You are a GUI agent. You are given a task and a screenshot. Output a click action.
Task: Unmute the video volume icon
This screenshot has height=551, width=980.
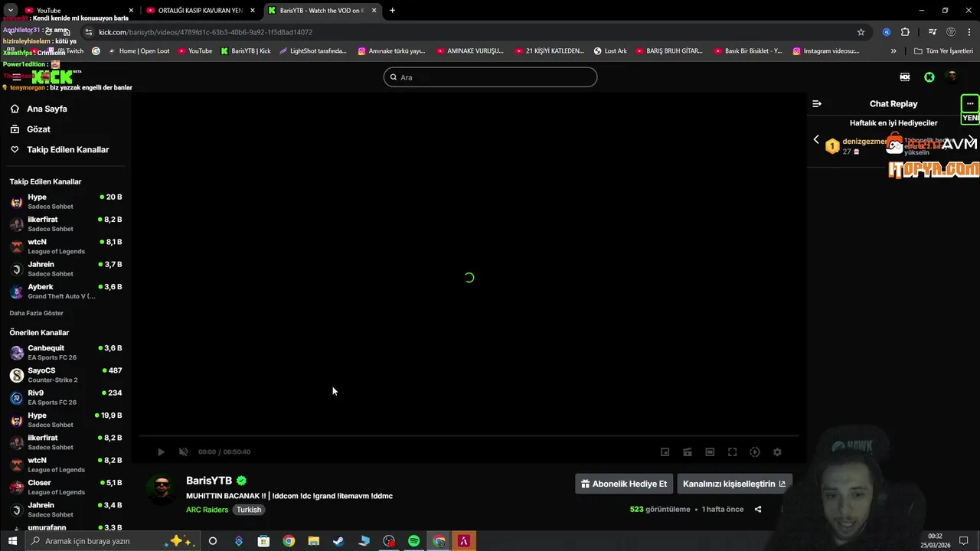click(183, 452)
